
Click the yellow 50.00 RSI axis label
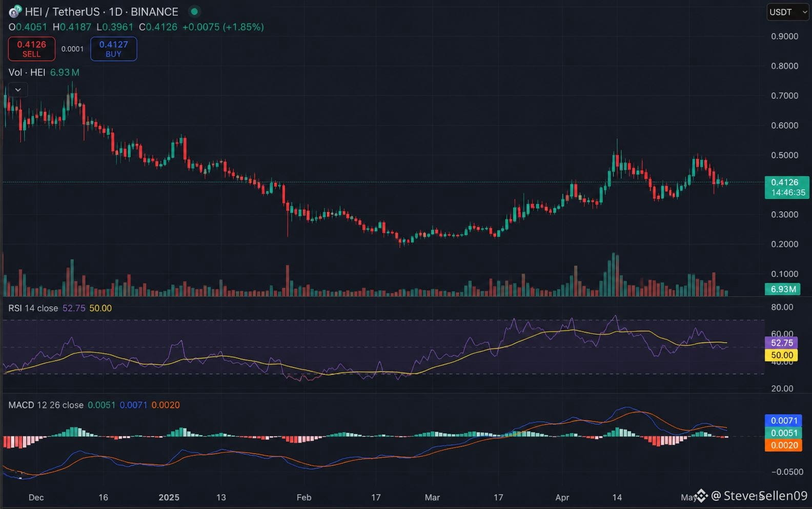tap(782, 355)
